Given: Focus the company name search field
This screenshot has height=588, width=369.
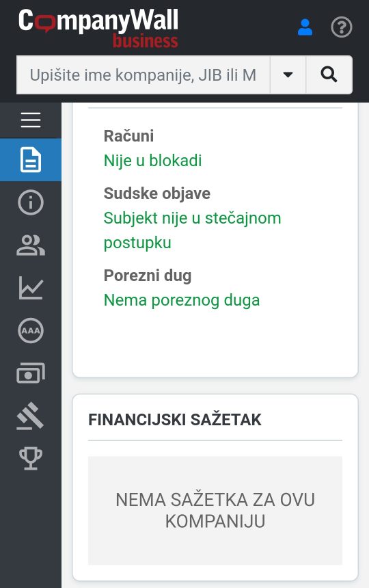Looking at the screenshot, I should tap(143, 75).
